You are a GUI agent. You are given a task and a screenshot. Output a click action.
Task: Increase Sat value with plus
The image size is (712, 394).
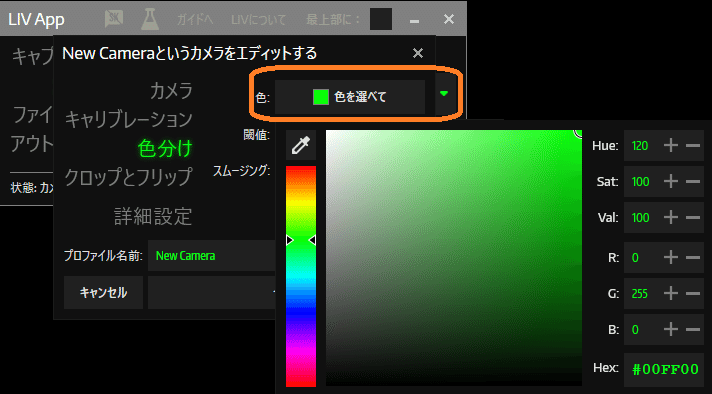[x=671, y=182]
